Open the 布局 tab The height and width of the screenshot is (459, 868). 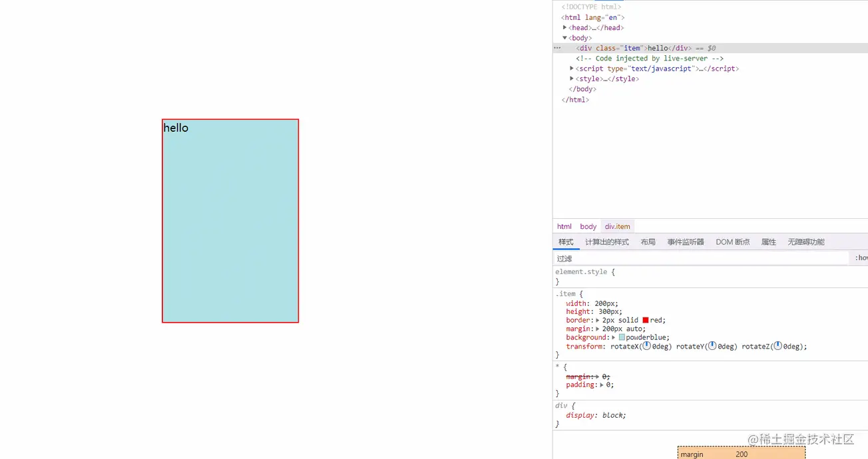(648, 242)
